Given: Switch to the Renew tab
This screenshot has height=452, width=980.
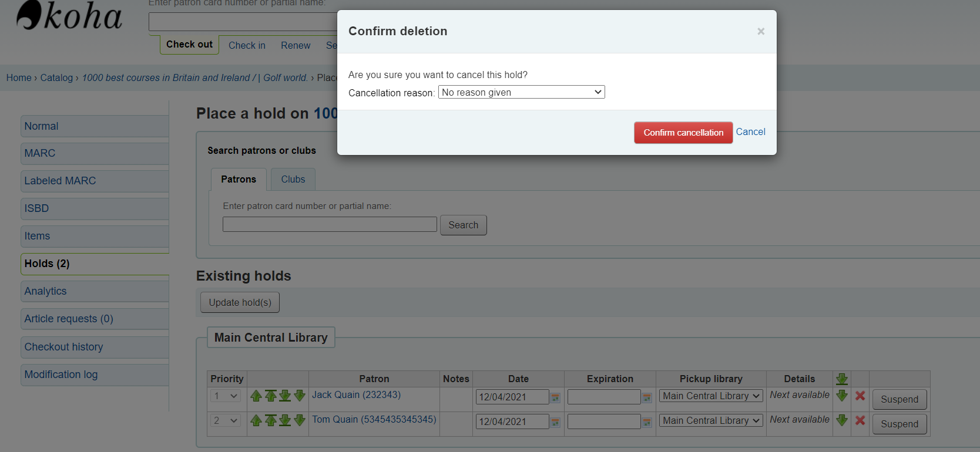Looking at the screenshot, I should click(296, 45).
